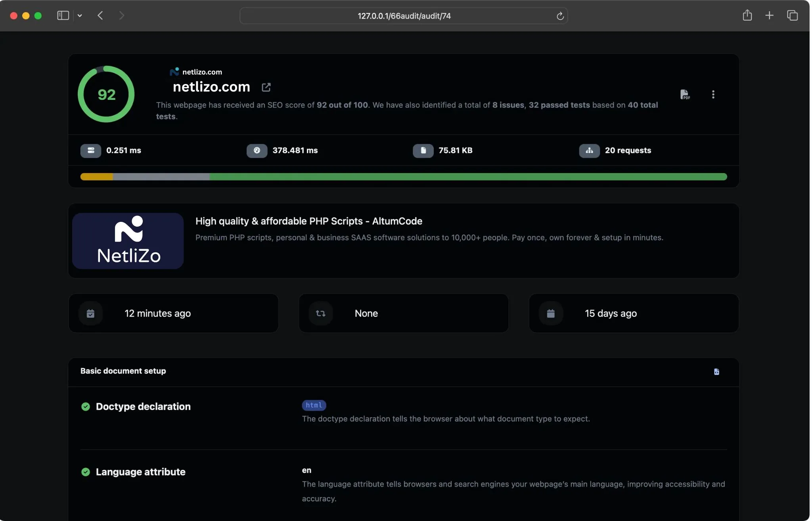This screenshot has height=521, width=812.
Task: Click the meta description starting 'Premium PHP scripts'
Action: click(429, 238)
